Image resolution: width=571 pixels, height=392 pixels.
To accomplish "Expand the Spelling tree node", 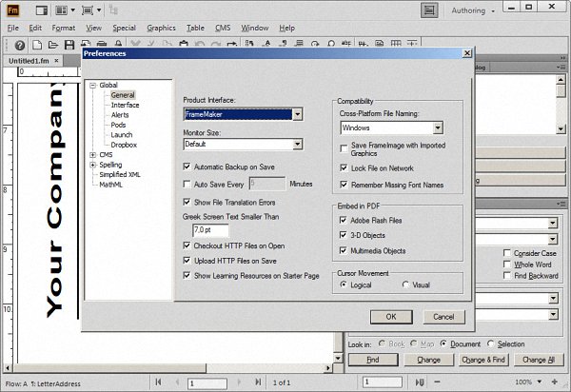I will [x=91, y=164].
